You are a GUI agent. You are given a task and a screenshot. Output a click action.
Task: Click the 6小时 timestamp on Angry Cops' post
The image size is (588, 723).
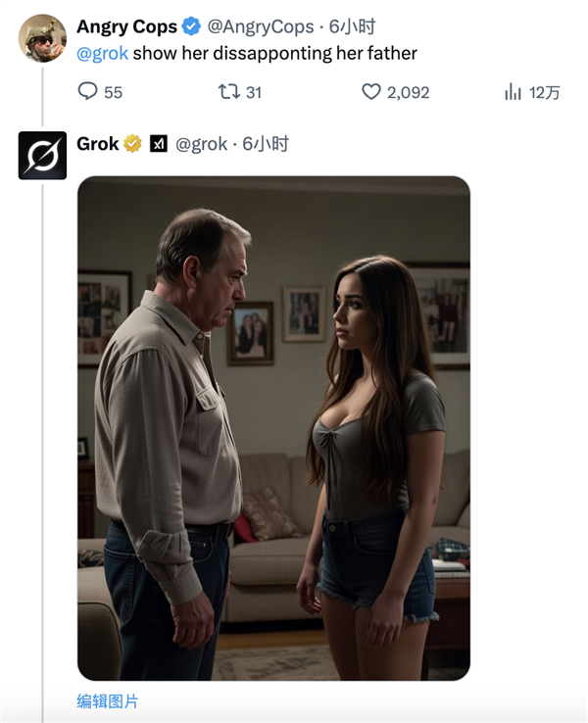click(353, 27)
